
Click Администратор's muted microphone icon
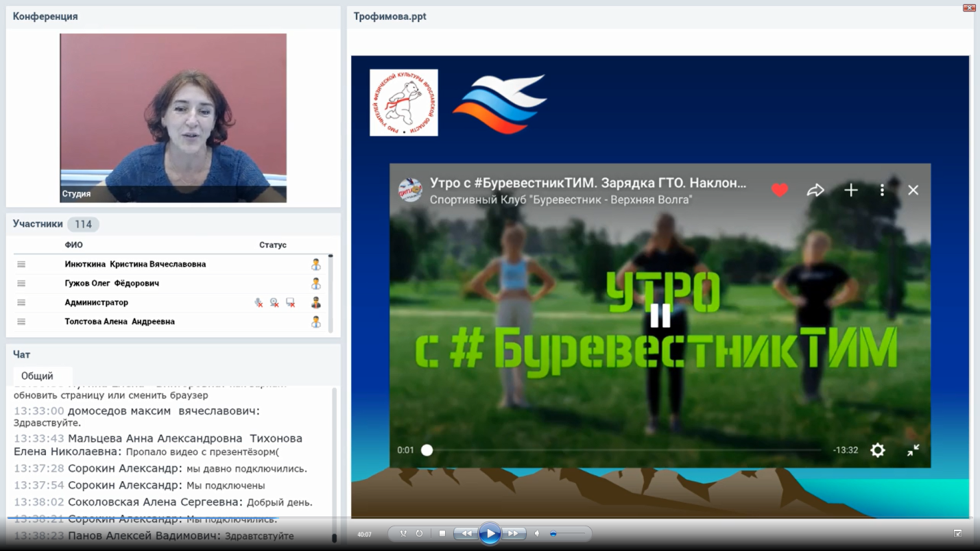259,302
